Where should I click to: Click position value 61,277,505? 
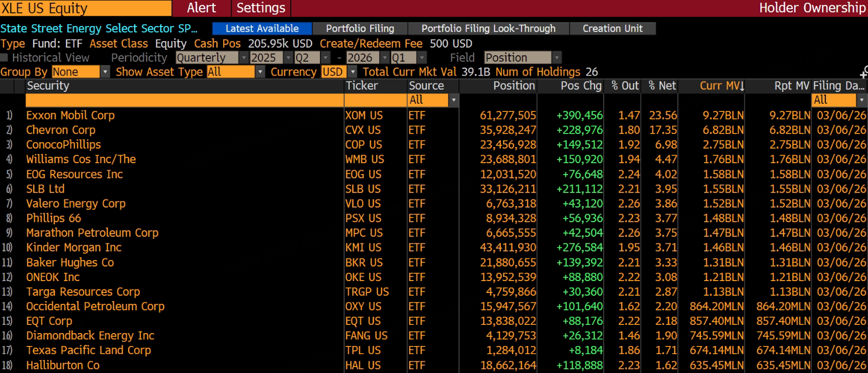tap(508, 115)
